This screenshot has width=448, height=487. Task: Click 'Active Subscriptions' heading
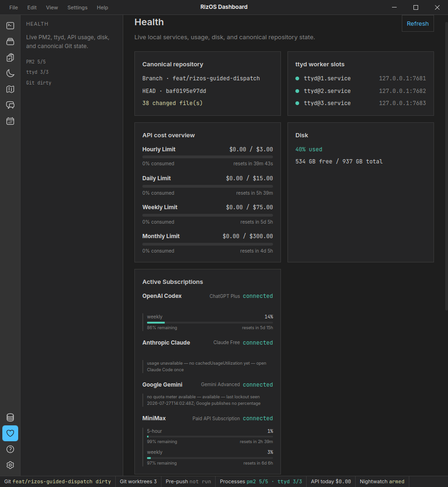pyautogui.click(x=173, y=282)
